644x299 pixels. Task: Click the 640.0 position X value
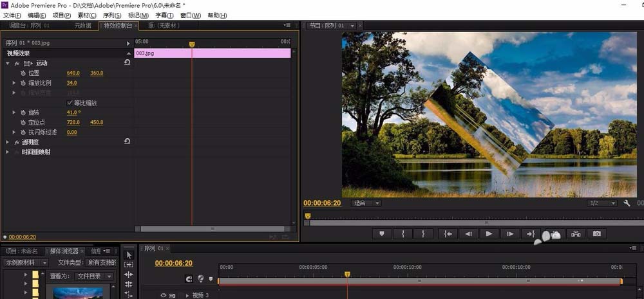pyautogui.click(x=73, y=73)
